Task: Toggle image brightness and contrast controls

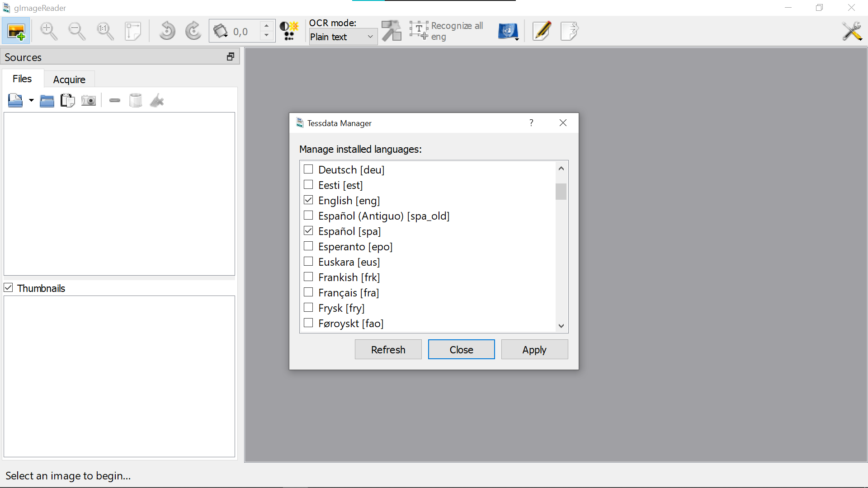Action: coord(289,31)
